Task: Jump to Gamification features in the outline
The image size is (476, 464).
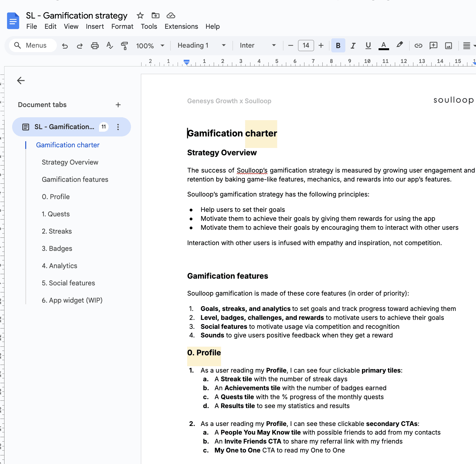Action: click(x=75, y=180)
